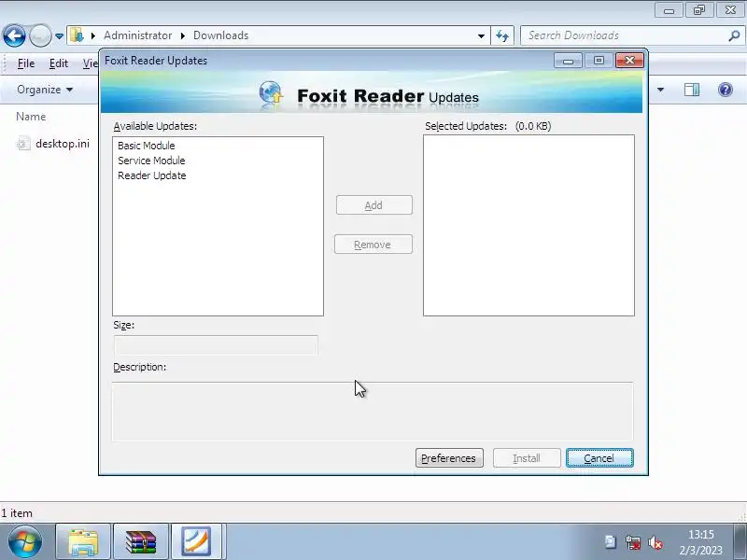Click the 1 item status bar text
Screen dimensions: 747x560
click(17, 513)
